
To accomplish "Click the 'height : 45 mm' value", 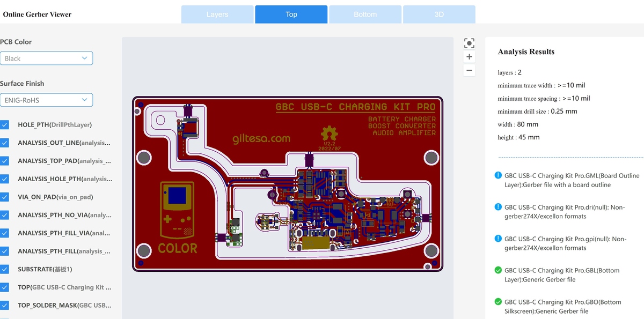I will pyautogui.click(x=518, y=137).
